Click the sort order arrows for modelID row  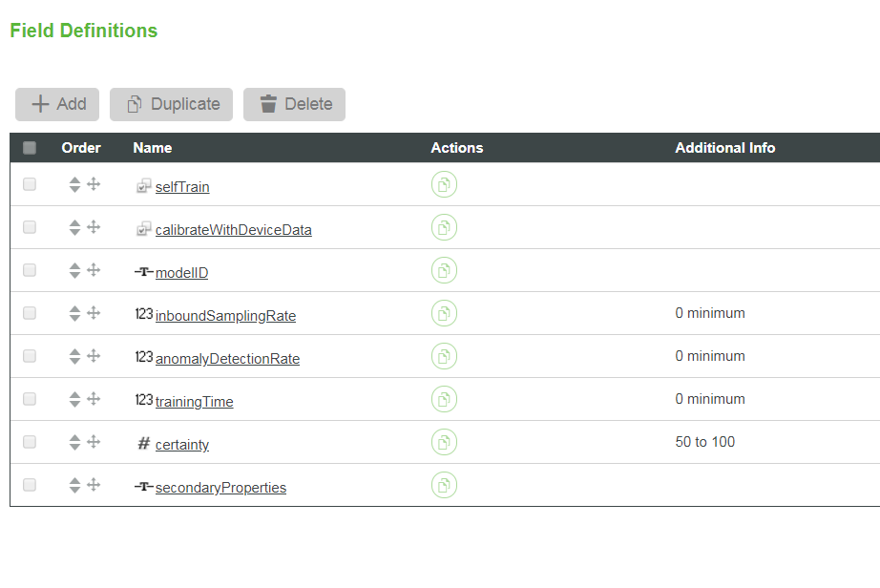(74, 271)
